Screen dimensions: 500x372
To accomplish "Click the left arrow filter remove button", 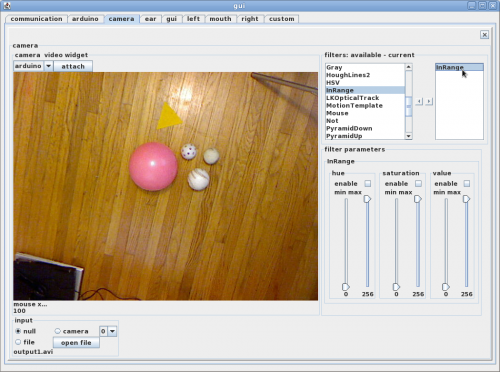I will point(419,101).
